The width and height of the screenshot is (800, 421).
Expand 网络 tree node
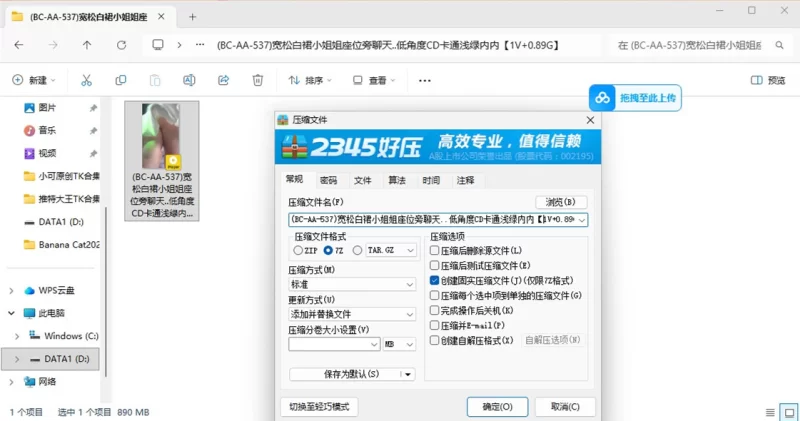click(x=11, y=382)
